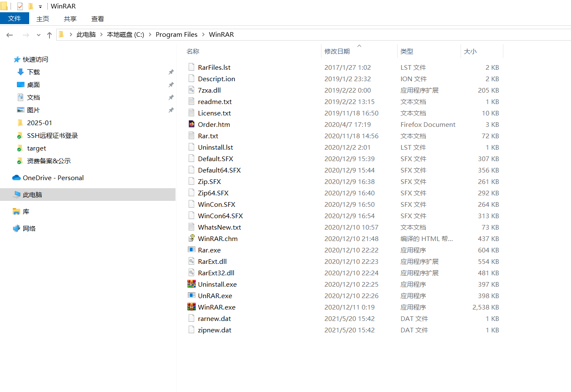Click the Up one level arrow

49,35
